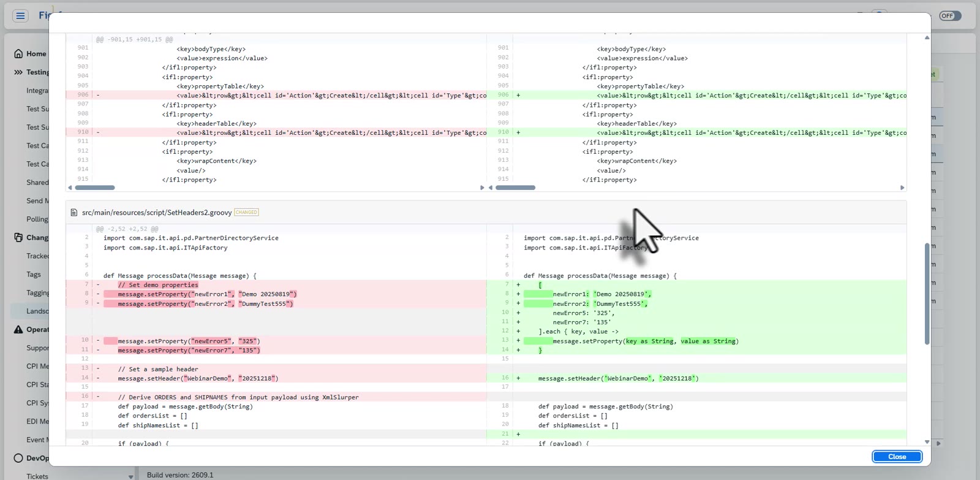Select the Landsc… sidebar item
Viewport: 980px width, 480px height.
37,311
